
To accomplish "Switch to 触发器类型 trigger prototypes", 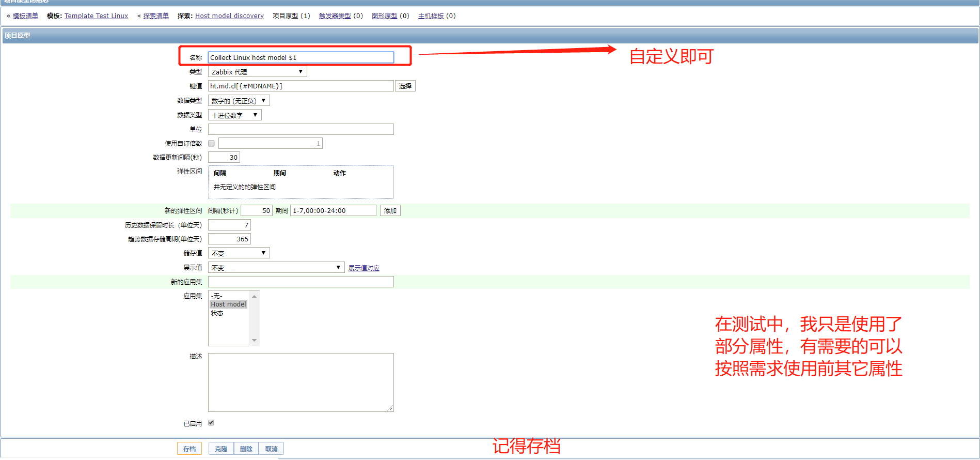I will click(x=335, y=16).
